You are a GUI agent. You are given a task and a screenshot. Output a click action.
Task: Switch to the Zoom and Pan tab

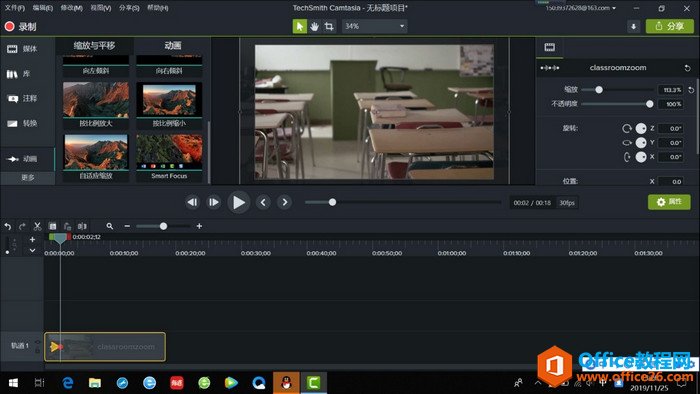(x=94, y=46)
